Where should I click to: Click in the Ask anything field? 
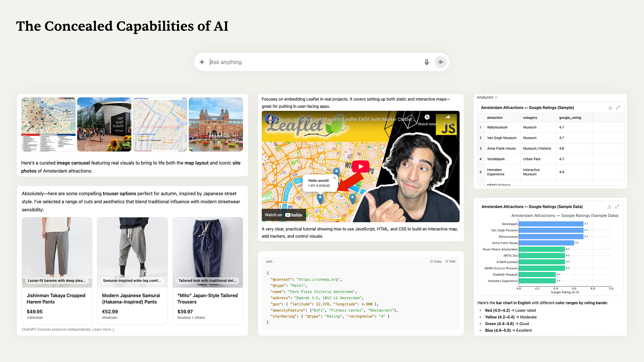[x=316, y=62]
